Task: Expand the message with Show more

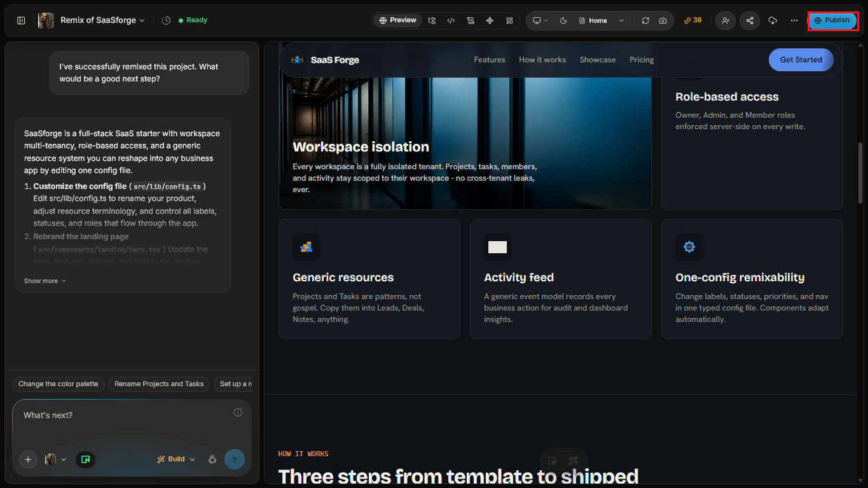Action: (45, 281)
